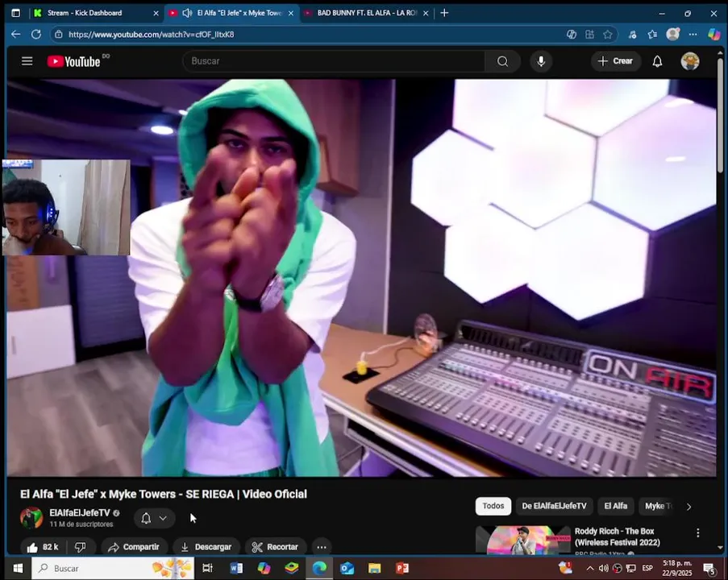Open a new browser tab
728x580 pixels.
(444, 13)
